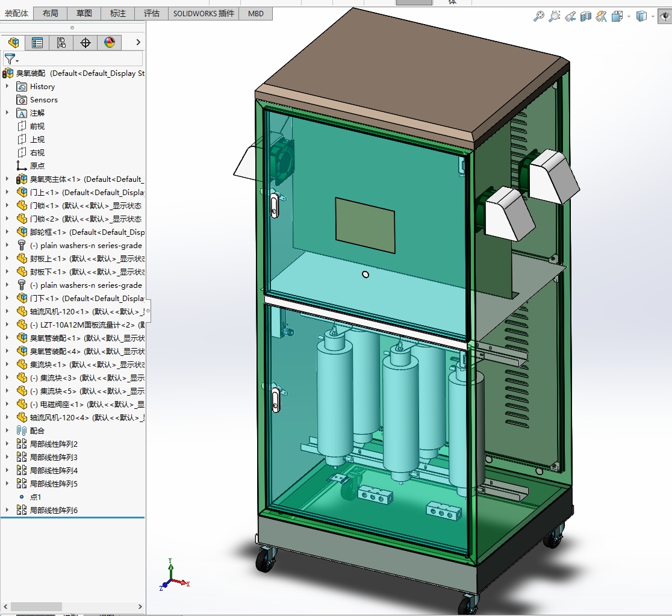
Task: Open the DimXpertManager crosshair tab
Action: pyautogui.click(x=86, y=42)
